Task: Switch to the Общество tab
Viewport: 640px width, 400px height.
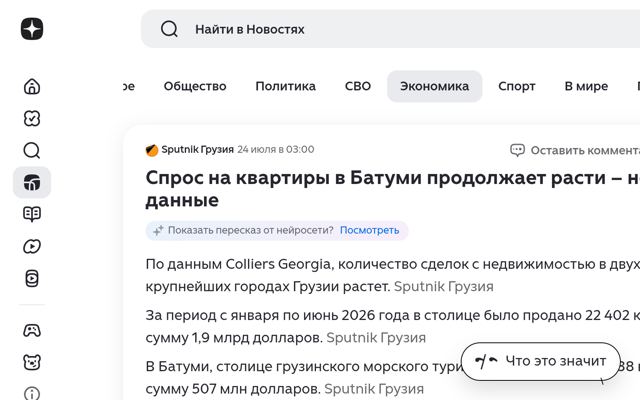Action: [195, 86]
